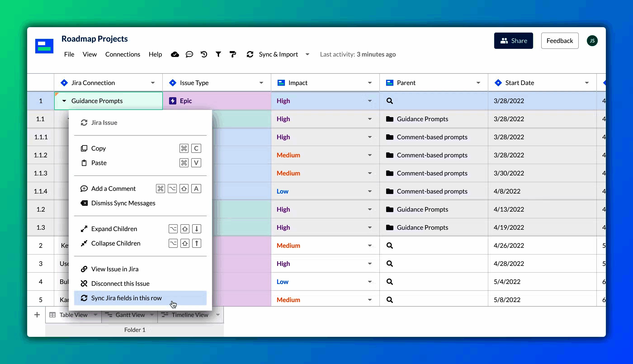Viewport: 633px width, 364px height.
Task: Open the version history clock icon
Action: coord(204,54)
